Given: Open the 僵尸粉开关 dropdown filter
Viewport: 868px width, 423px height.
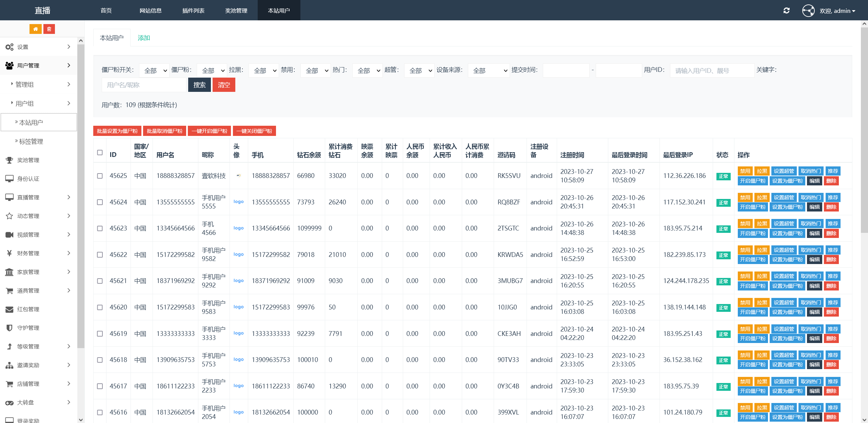Looking at the screenshot, I should pyautogui.click(x=154, y=70).
